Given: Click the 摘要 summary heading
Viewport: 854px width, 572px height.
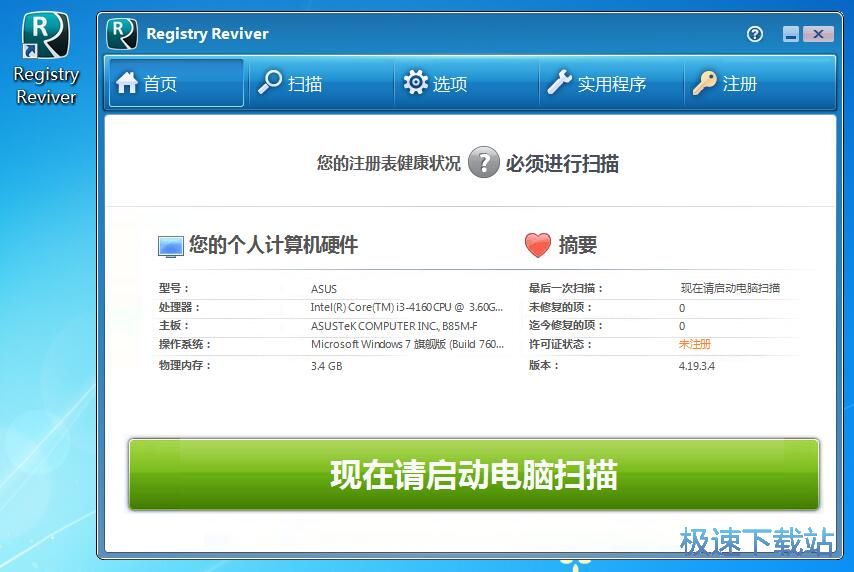Looking at the screenshot, I should (577, 245).
